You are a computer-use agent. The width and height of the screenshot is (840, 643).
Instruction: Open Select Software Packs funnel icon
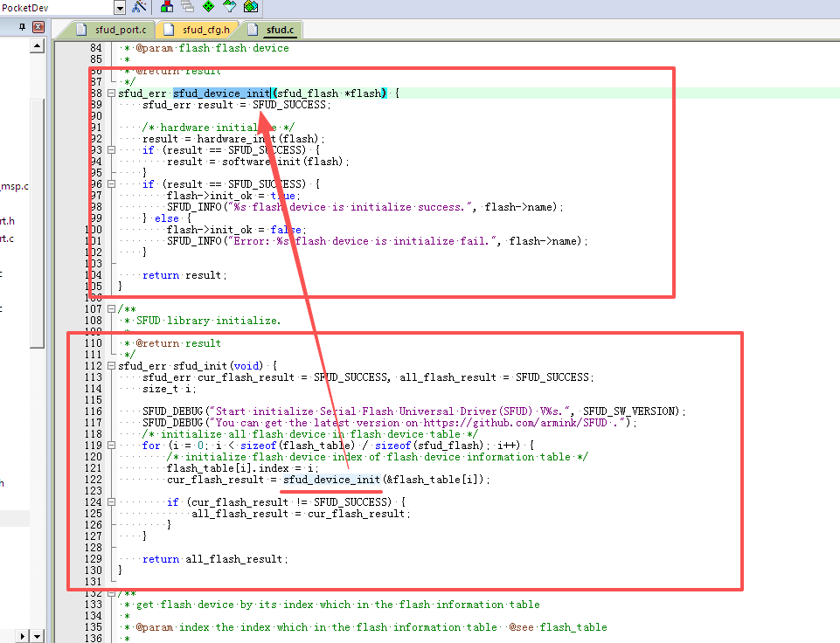coord(229,6)
